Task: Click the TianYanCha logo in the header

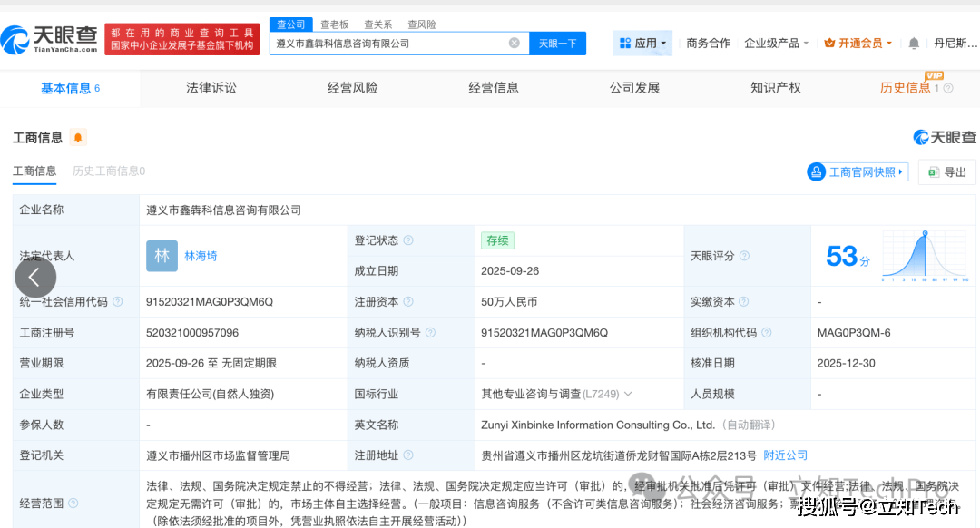Action: coord(50,38)
